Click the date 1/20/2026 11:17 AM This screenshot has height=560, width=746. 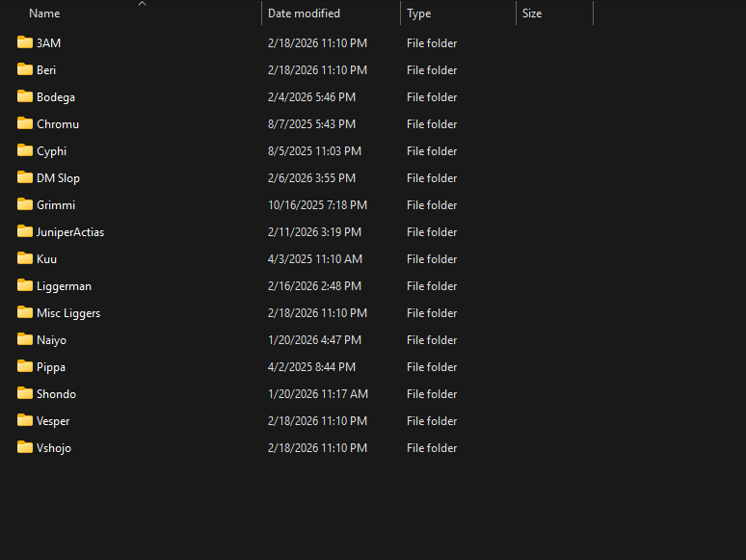tap(318, 394)
